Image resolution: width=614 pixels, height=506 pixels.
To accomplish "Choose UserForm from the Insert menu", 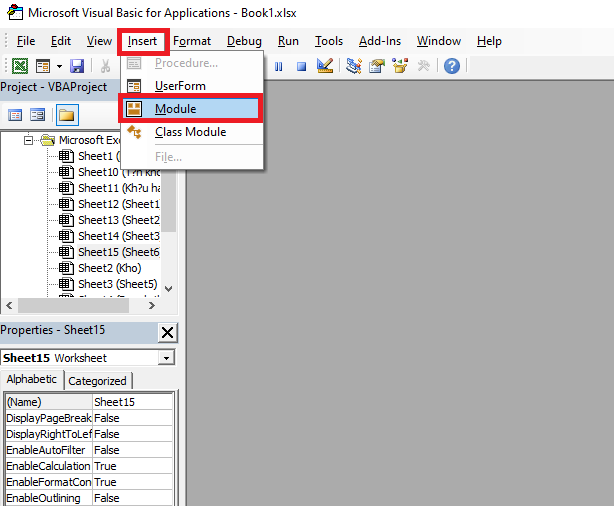I will [x=192, y=86].
